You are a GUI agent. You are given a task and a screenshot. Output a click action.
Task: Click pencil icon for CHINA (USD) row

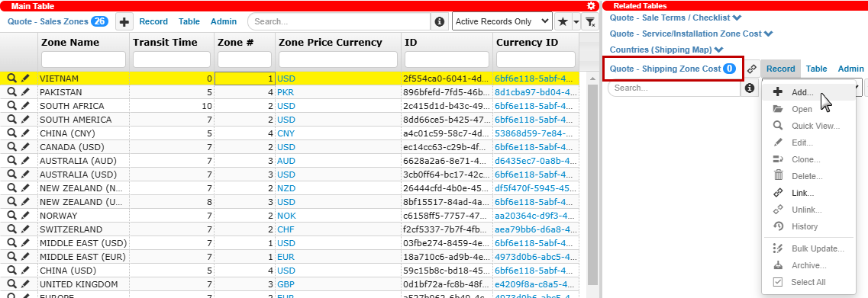click(x=25, y=271)
